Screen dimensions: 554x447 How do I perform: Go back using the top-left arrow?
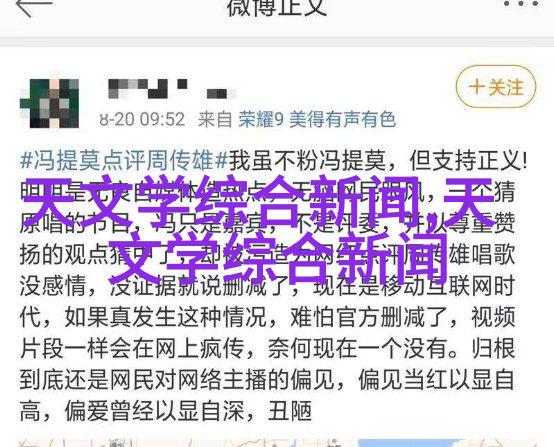34,7
